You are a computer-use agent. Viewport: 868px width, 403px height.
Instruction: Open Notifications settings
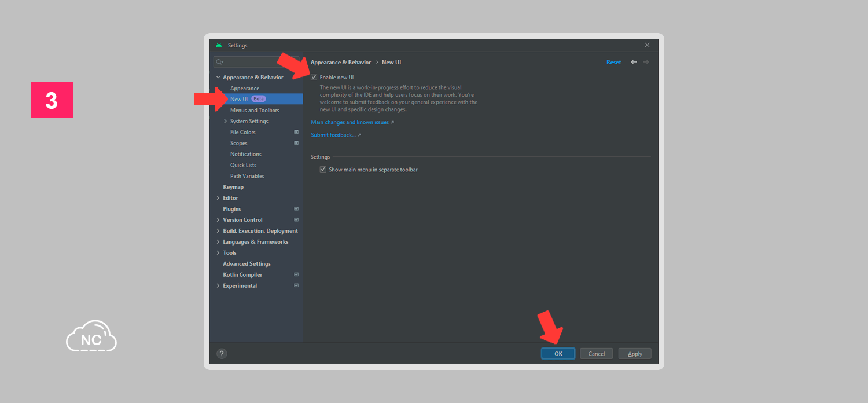pos(246,155)
